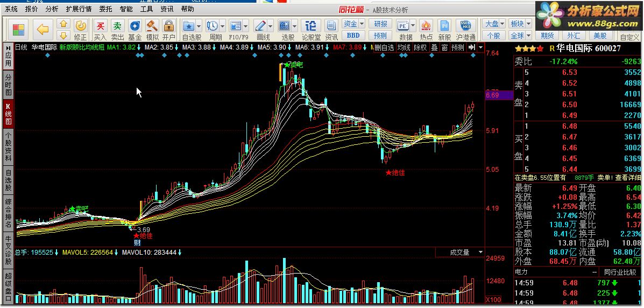Click the 期货 button

(x=547, y=36)
